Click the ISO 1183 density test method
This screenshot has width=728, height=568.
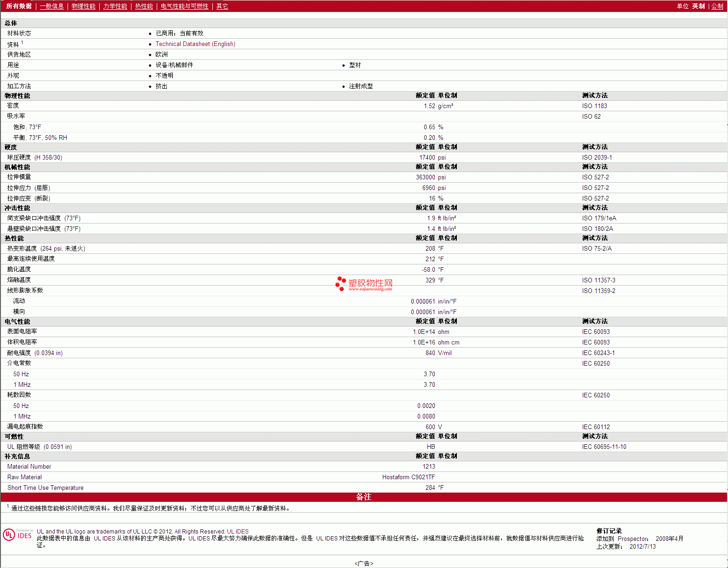pyautogui.click(x=594, y=106)
